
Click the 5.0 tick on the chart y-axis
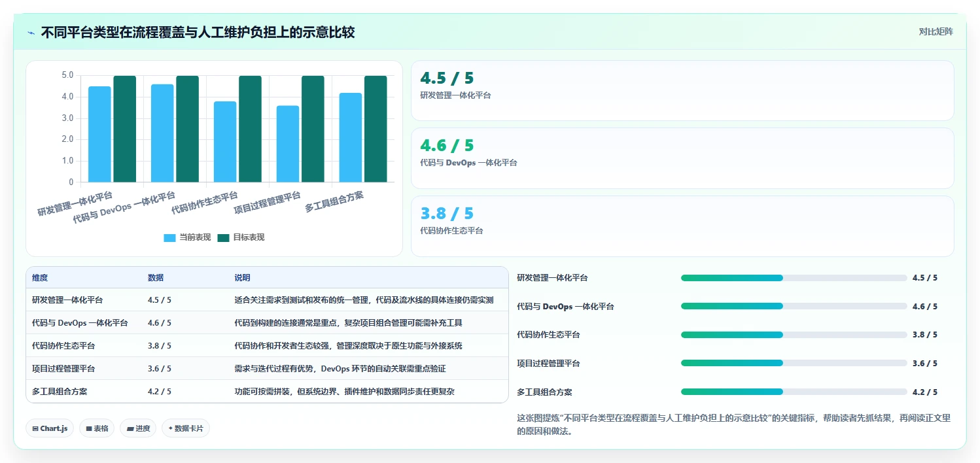tap(67, 76)
